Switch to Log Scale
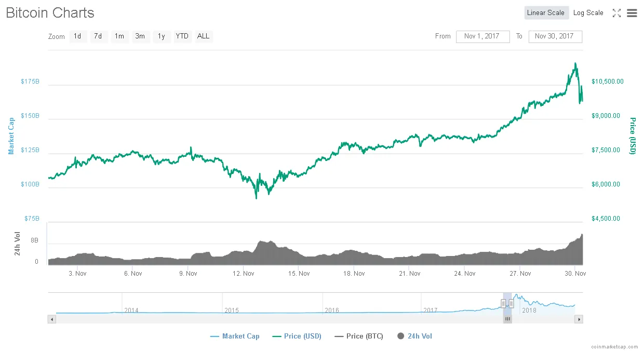644x351 pixels. coord(588,13)
